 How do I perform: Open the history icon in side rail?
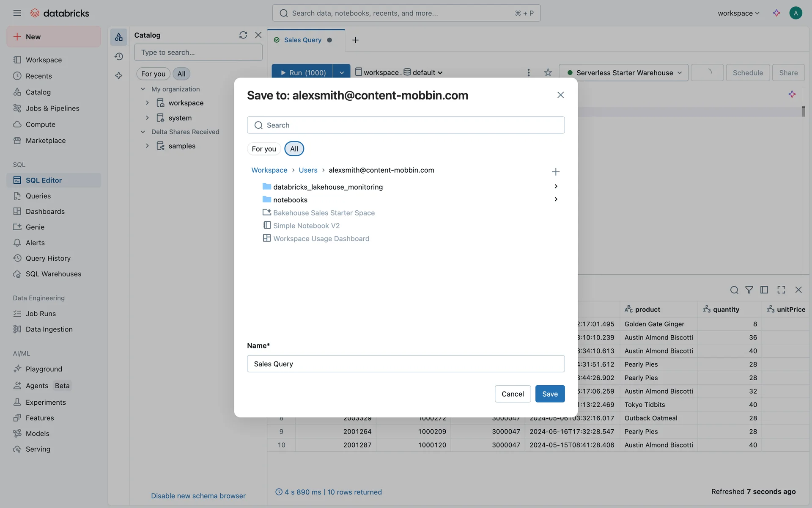point(119,56)
